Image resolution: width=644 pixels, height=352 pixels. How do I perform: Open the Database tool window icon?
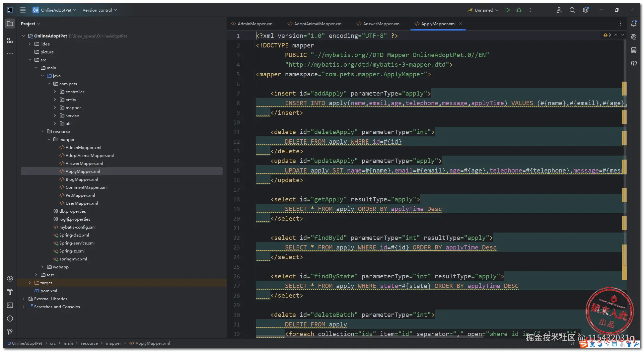coord(634,50)
